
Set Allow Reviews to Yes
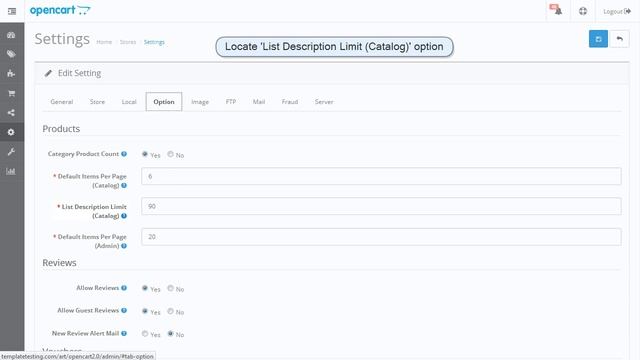[x=145, y=288]
